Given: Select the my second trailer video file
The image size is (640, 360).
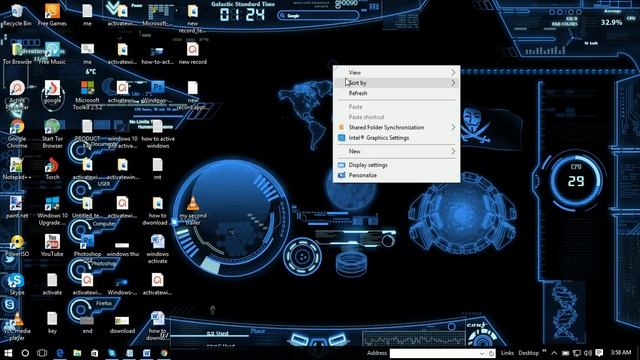Looking at the screenshot, I should pos(193,211).
